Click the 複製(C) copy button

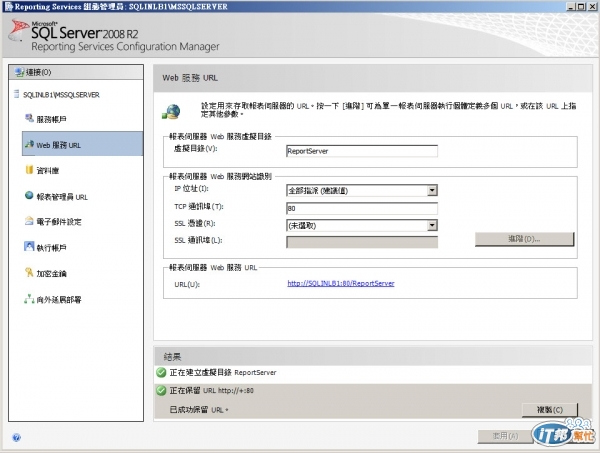pos(549,410)
